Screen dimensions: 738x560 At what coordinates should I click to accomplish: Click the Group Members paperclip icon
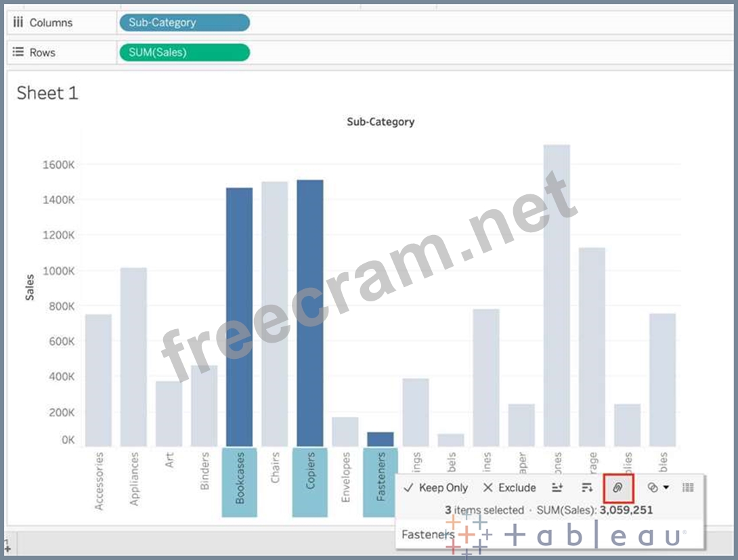coord(617,488)
